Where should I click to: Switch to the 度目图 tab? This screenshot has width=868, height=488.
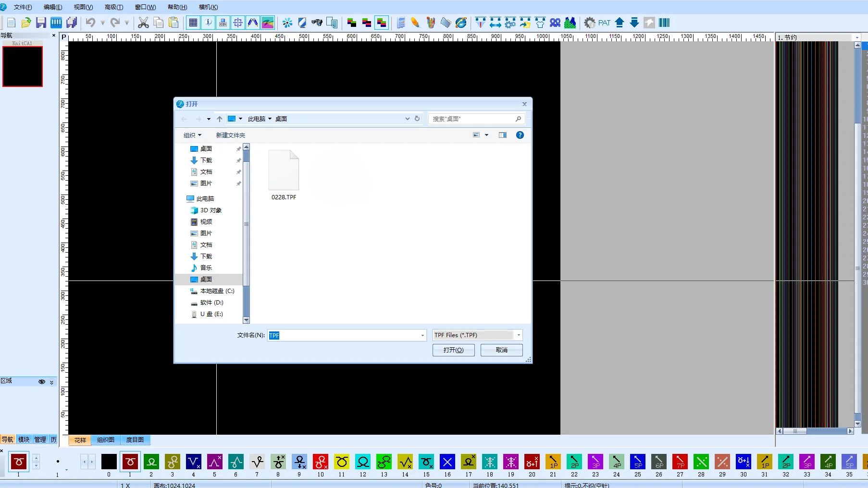click(135, 440)
